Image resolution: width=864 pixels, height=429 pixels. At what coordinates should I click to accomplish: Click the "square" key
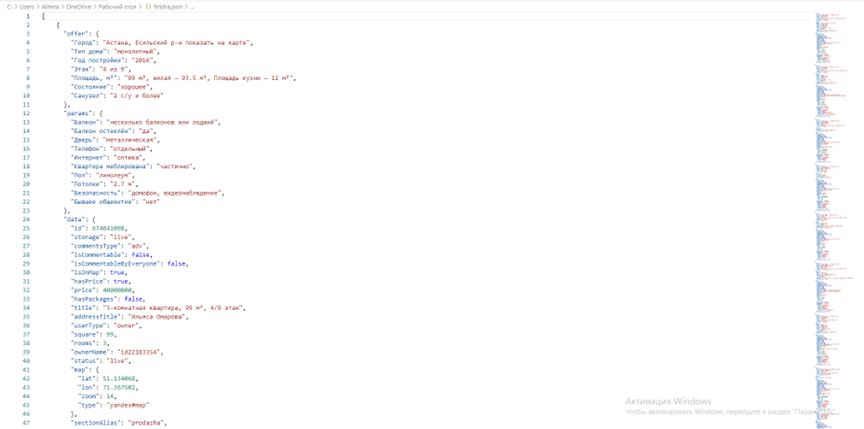tap(83, 333)
